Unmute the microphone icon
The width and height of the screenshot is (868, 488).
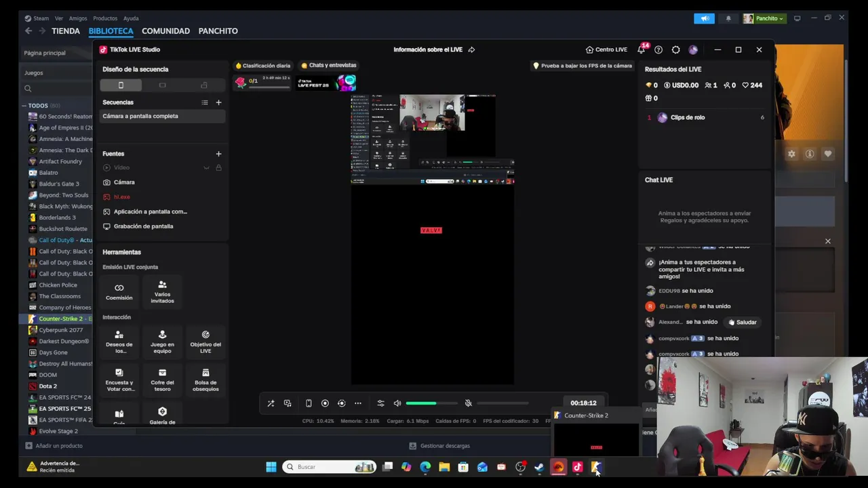pos(468,403)
